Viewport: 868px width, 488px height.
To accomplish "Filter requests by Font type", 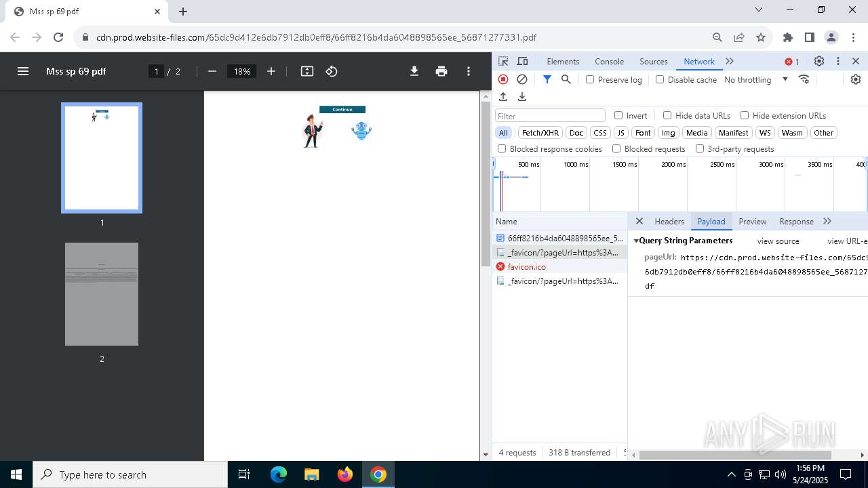I will point(643,133).
